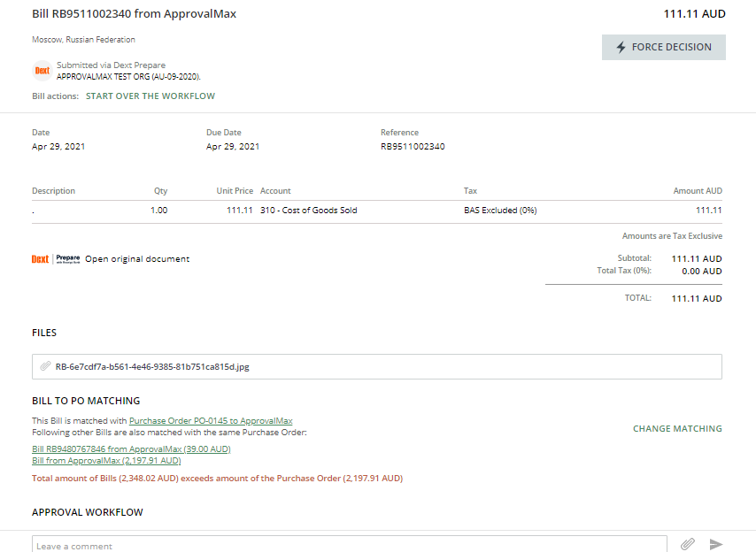Click the Unit Price cell 111.11
The width and height of the screenshot is (756, 552).
coord(240,210)
